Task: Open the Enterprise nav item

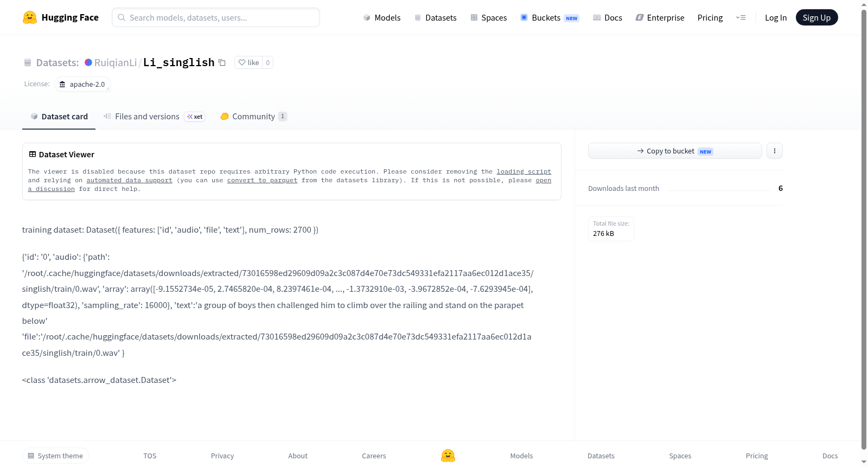Action: coord(660,18)
